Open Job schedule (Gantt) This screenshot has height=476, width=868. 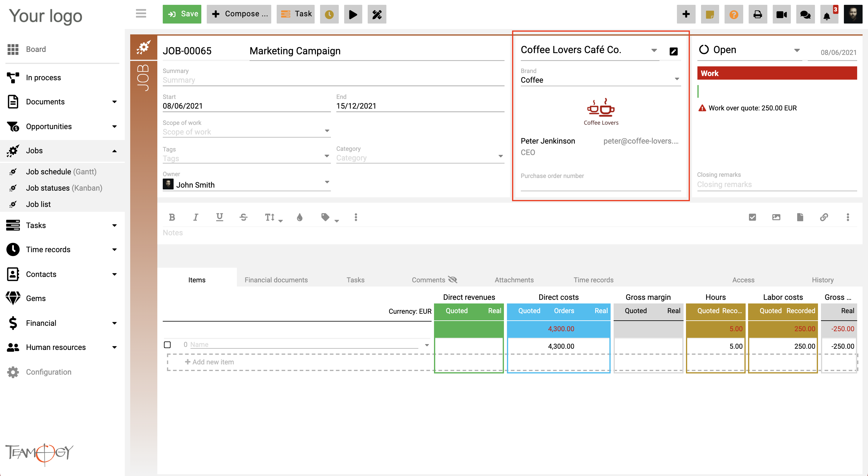click(x=61, y=172)
